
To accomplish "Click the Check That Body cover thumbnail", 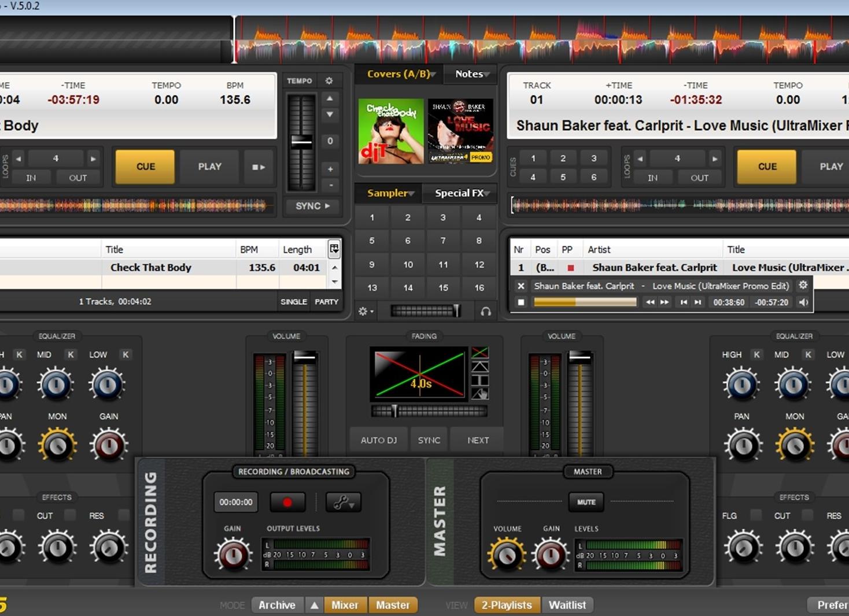I will [x=391, y=131].
